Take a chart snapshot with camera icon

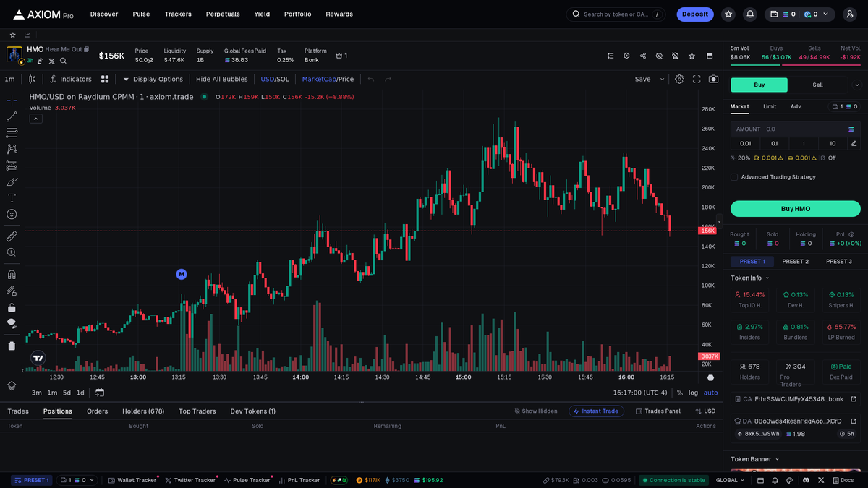[714, 79]
